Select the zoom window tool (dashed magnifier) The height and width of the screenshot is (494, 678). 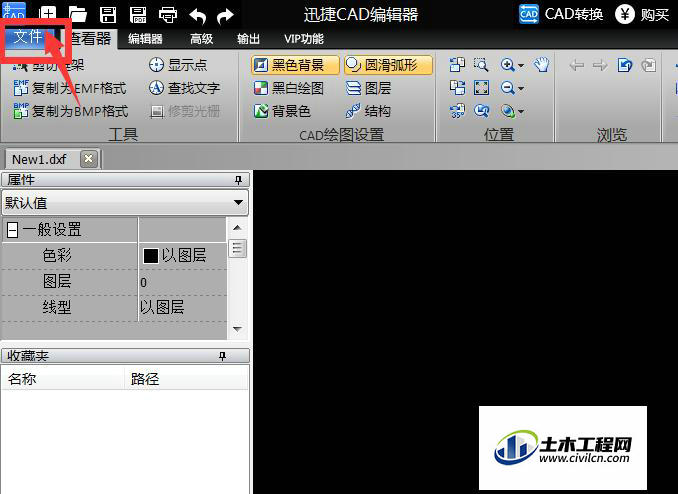481,65
